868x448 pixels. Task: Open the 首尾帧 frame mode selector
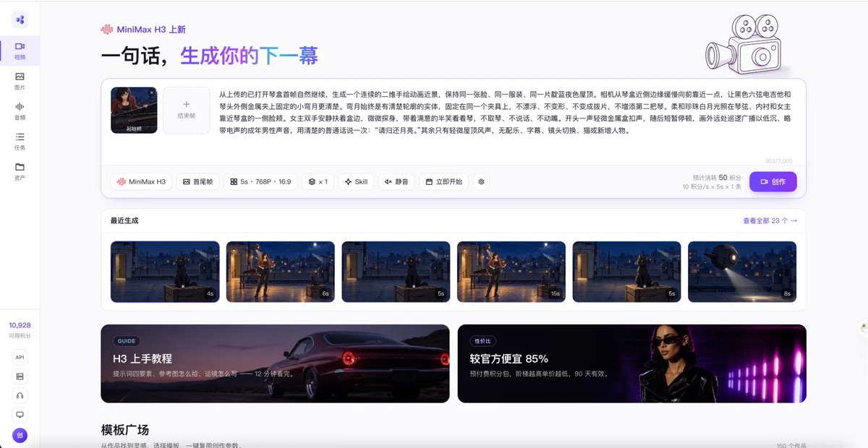click(x=197, y=181)
